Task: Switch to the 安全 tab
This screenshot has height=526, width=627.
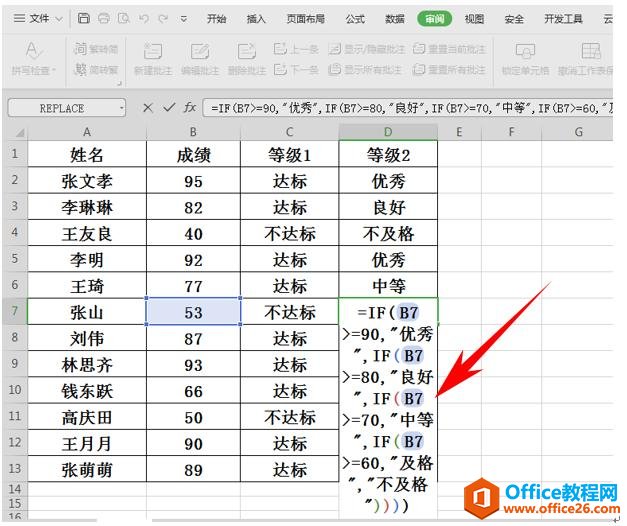Action: [514, 18]
